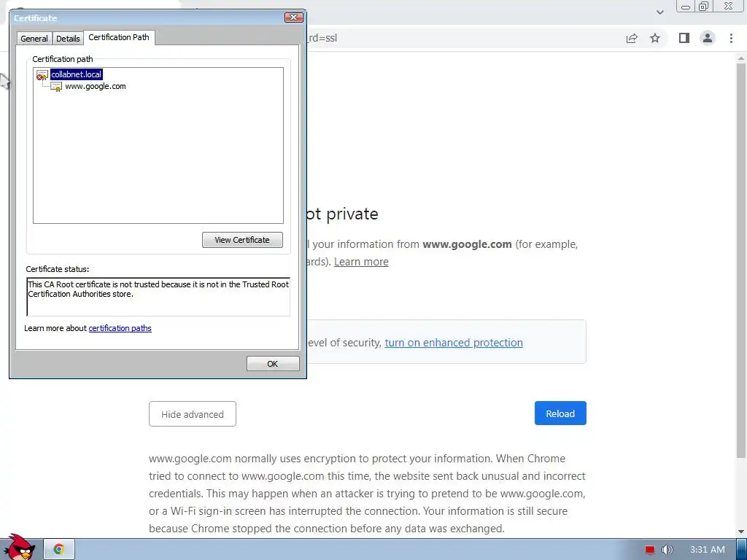The width and height of the screenshot is (747, 560).
Task: Click the View Certificate button
Action: (242, 240)
